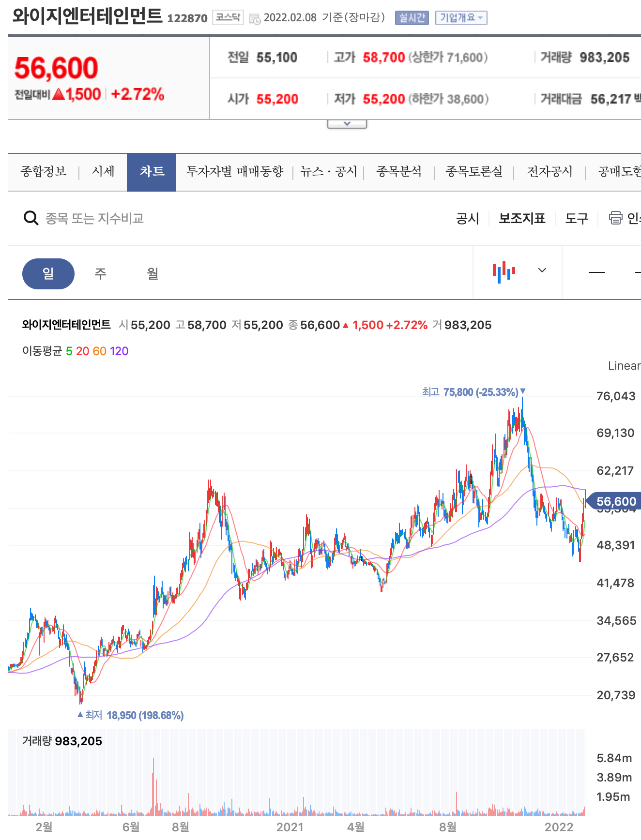The width and height of the screenshot is (641, 840).
Task: Focus the 종목 또는 지수비교 search field
Action: tap(94, 219)
